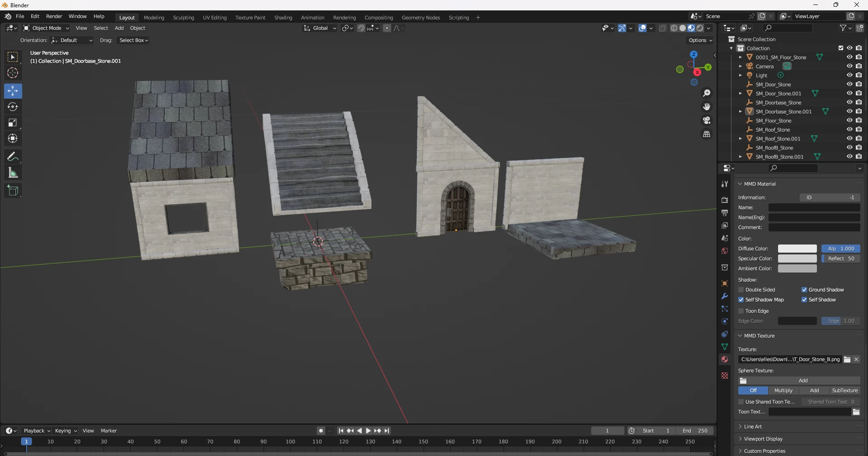Open the Annotate tool

click(13, 156)
